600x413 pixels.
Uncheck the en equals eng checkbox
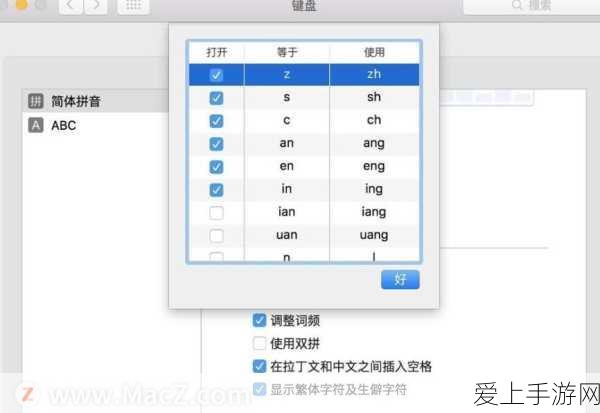[216, 167]
